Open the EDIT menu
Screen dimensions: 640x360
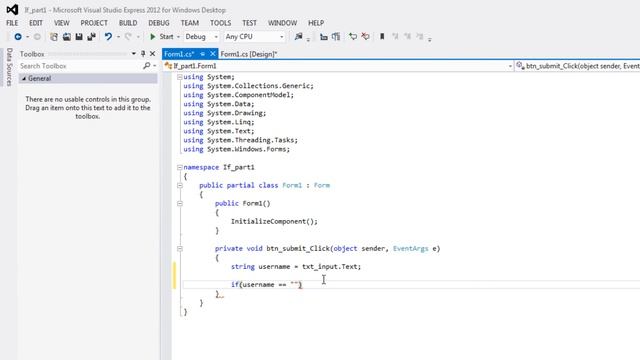(36, 23)
